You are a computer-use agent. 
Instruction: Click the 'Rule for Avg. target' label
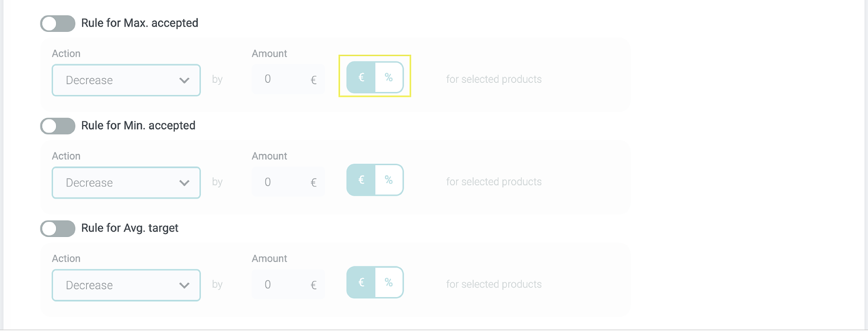click(130, 228)
